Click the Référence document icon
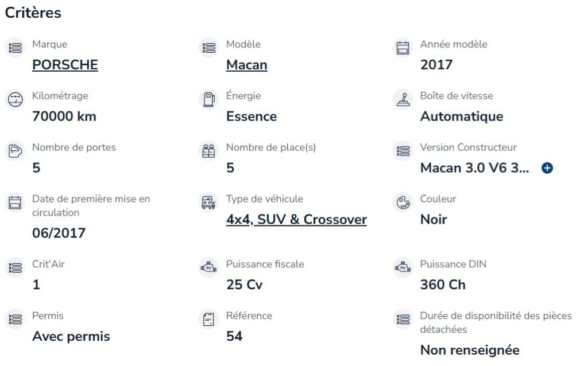The image size is (588, 366). [209, 319]
